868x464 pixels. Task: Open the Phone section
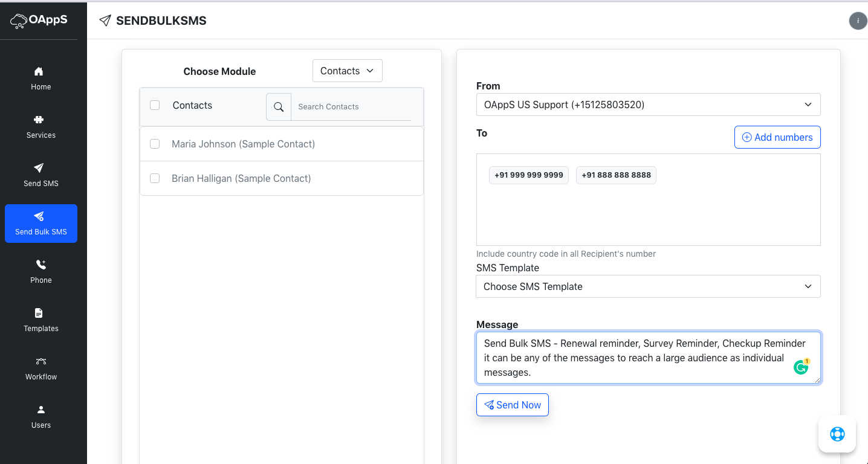[x=41, y=272]
